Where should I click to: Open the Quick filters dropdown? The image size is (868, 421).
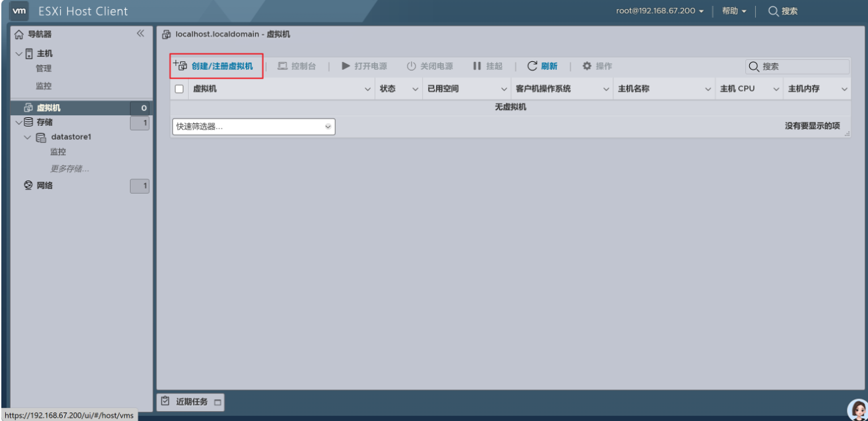[254, 127]
